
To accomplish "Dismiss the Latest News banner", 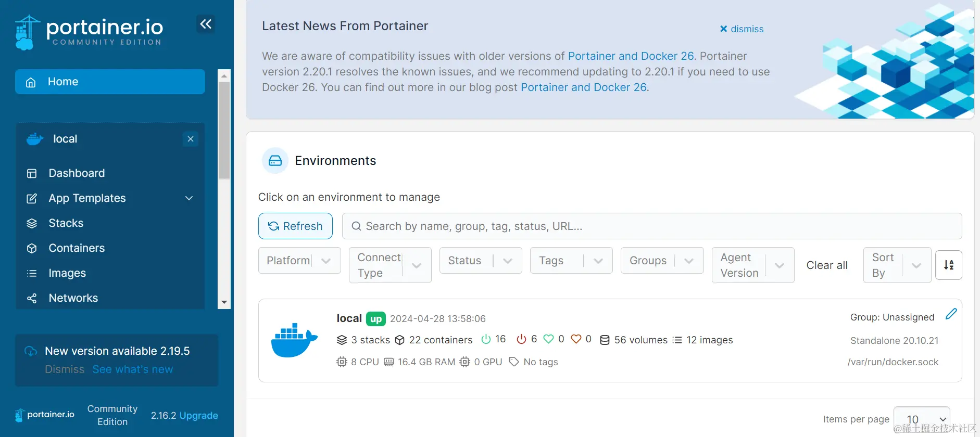I will (x=742, y=29).
